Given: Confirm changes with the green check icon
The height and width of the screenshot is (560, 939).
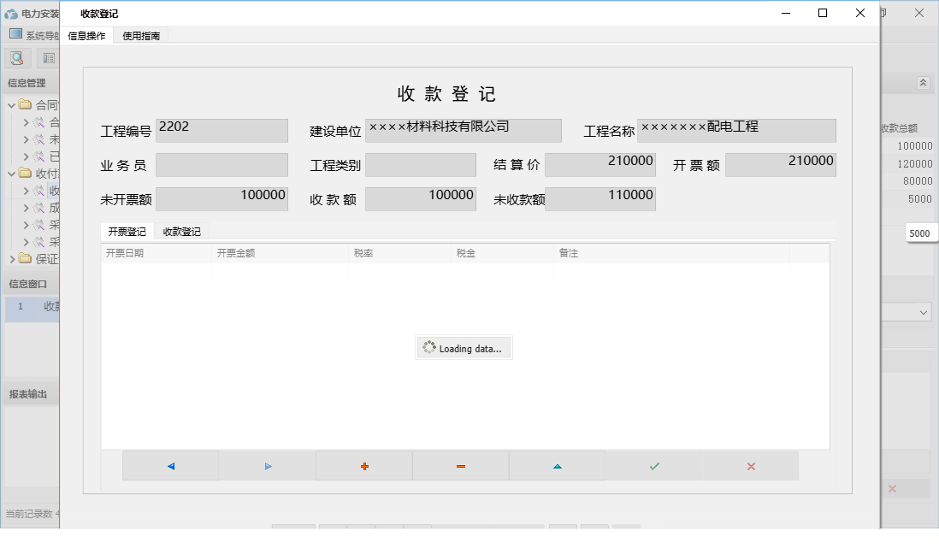Looking at the screenshot, I should 654,465.
